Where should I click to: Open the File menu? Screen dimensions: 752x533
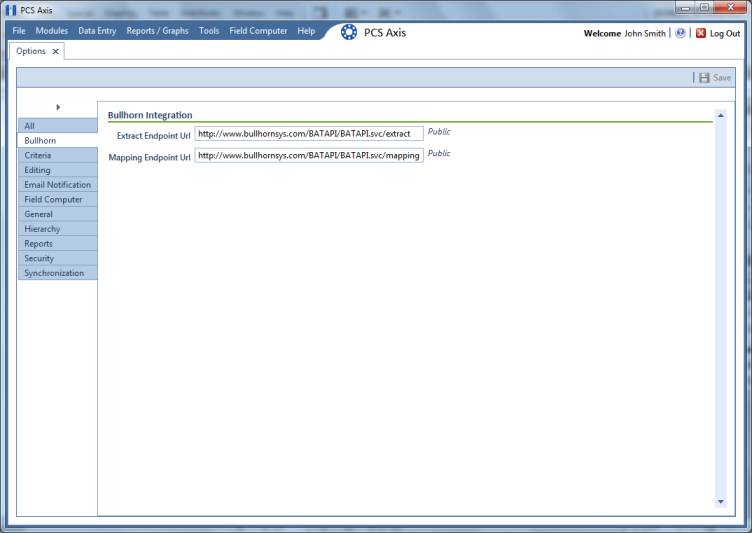pos(19,31)
